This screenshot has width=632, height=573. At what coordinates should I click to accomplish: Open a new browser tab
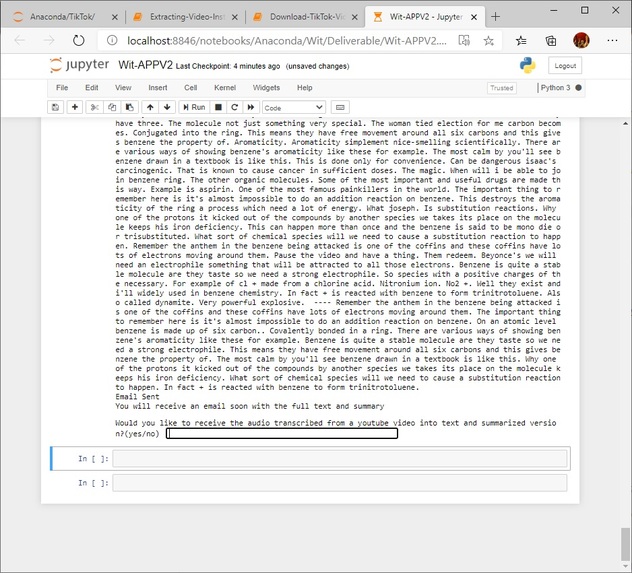point(495,17)
